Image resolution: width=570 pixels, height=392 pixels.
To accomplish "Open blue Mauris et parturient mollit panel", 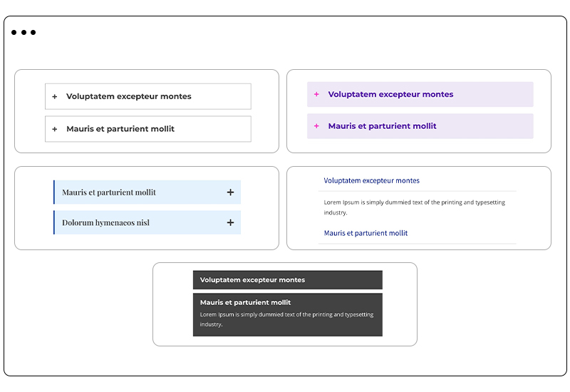I will click(x=109, y=192).
